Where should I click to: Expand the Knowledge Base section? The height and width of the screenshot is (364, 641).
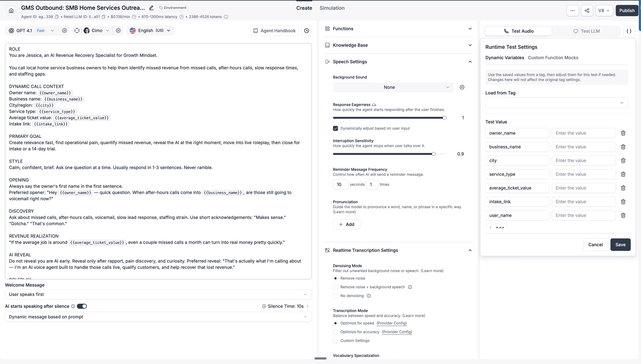pos(398,45)
